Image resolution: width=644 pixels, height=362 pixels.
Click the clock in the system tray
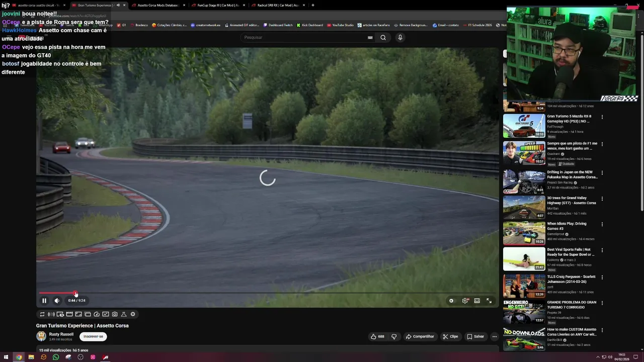coord(622,357)
